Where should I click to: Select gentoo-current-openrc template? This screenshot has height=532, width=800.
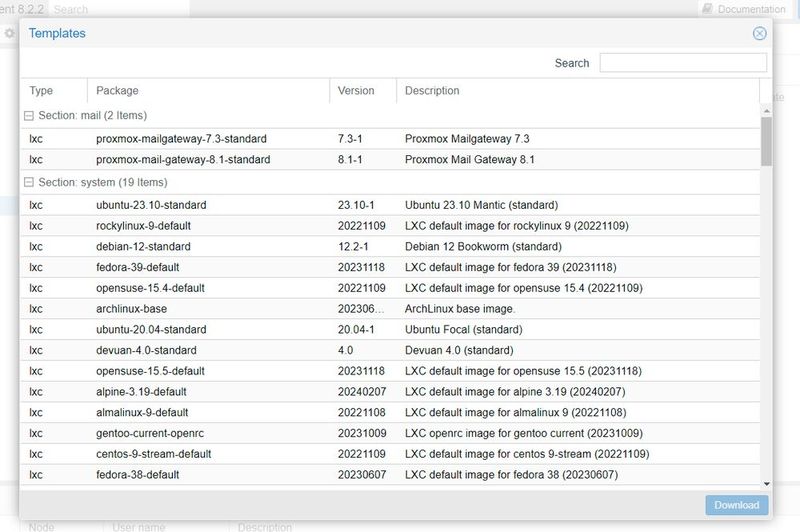pos(390,433)
